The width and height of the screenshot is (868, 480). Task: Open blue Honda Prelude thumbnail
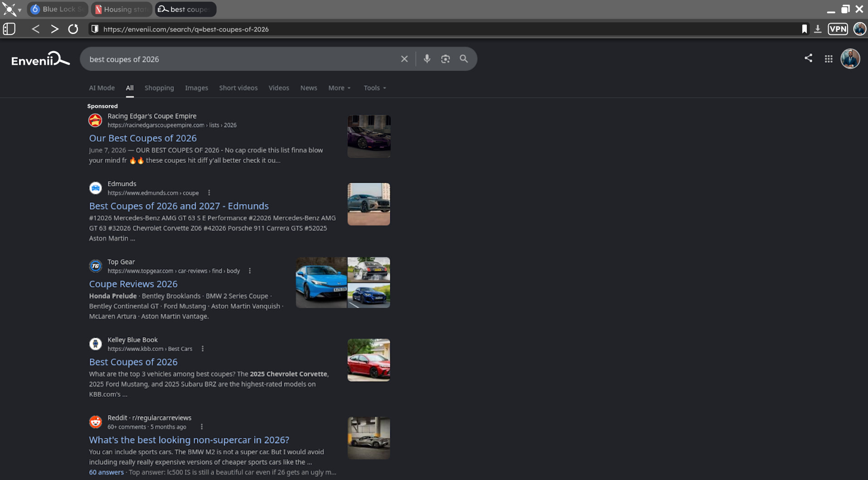[x=321, y=283]
